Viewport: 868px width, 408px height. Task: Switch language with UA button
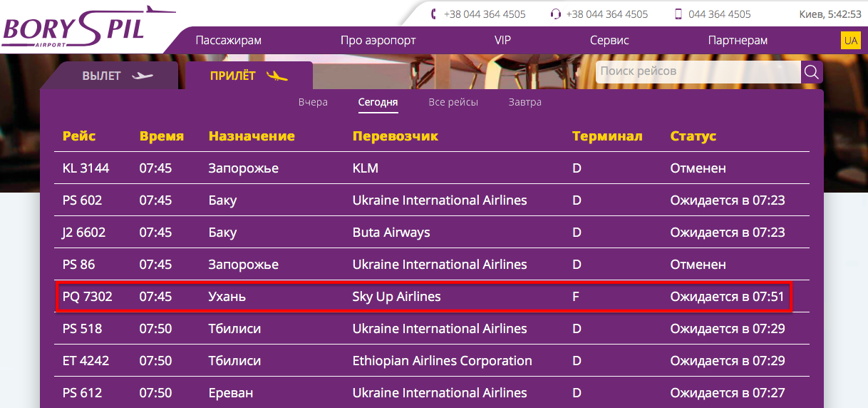850,41
